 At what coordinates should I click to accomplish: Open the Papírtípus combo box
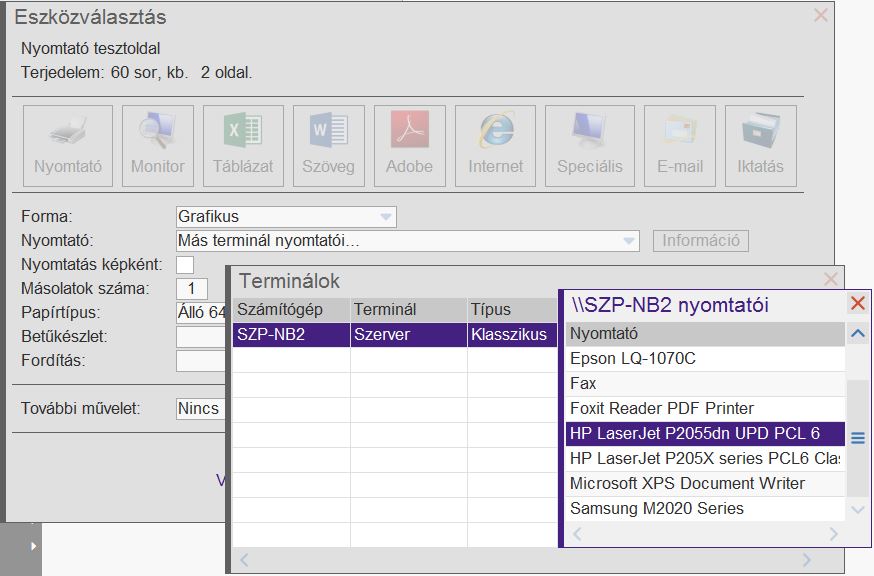click(x=201, y=312)
